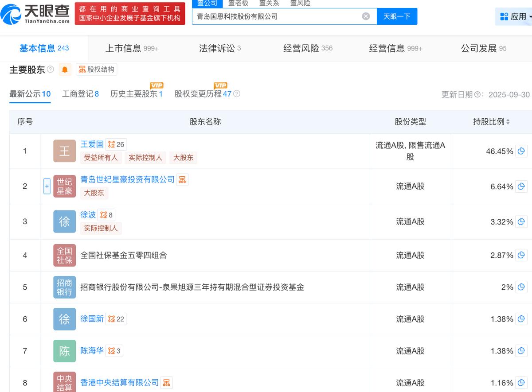Click the TianYanCha logo
Screen dimensions: 532x392
pyautogui.click(x=35, y=13)
